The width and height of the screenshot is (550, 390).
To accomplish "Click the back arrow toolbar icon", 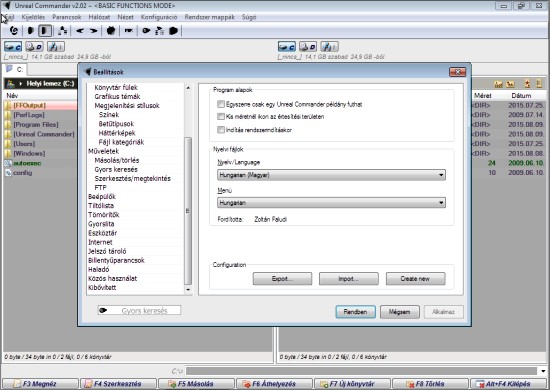I will (80, 31).
